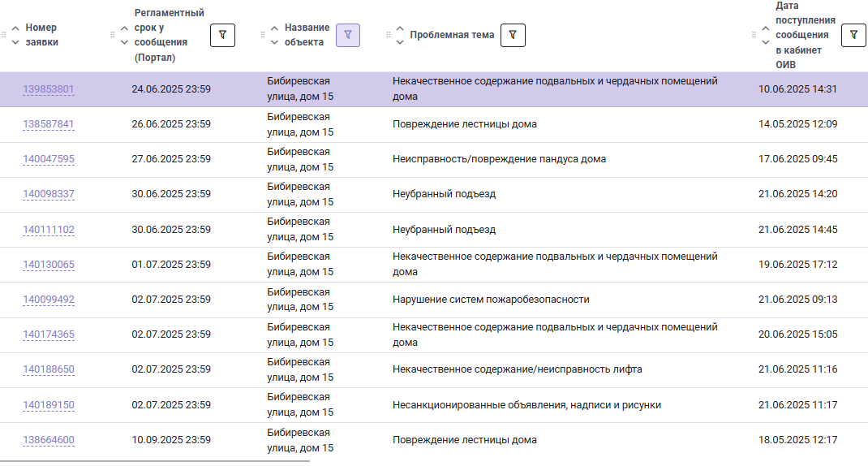
Task: Select received date 21.06.2025 11:16
Action: tap(797, 369)
